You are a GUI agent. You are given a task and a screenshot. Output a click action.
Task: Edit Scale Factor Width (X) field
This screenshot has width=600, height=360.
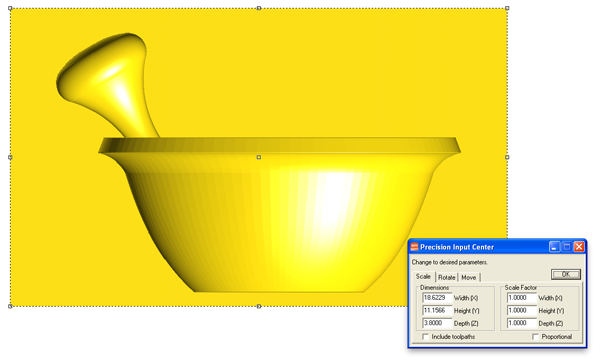[x=522, y=298]
